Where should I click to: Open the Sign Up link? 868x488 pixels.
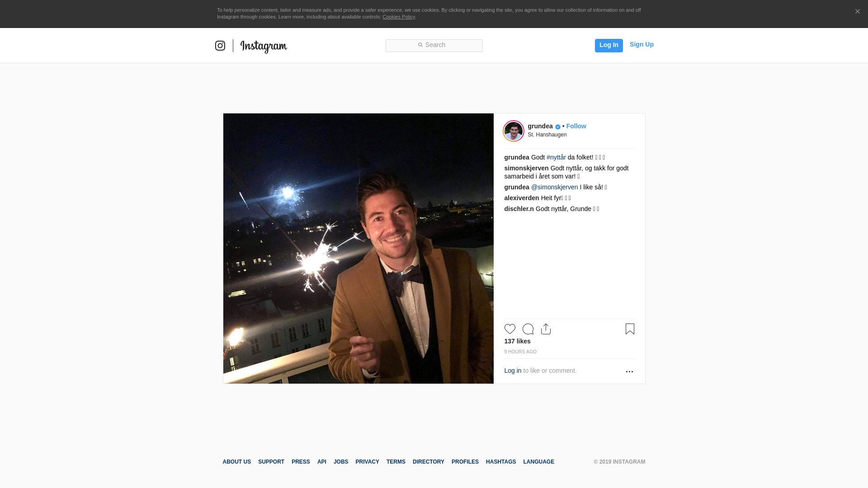(642, 44)
